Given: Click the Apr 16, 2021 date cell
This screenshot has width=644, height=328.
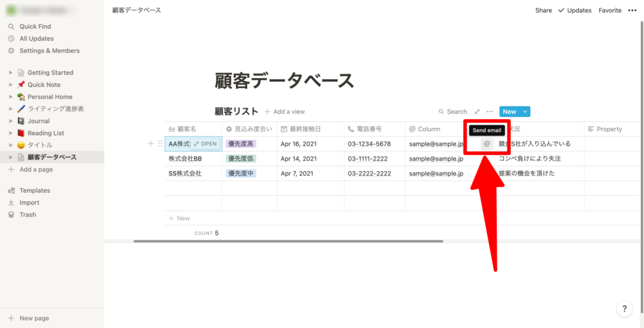Looking at the screenshot, I should (311, 144).
